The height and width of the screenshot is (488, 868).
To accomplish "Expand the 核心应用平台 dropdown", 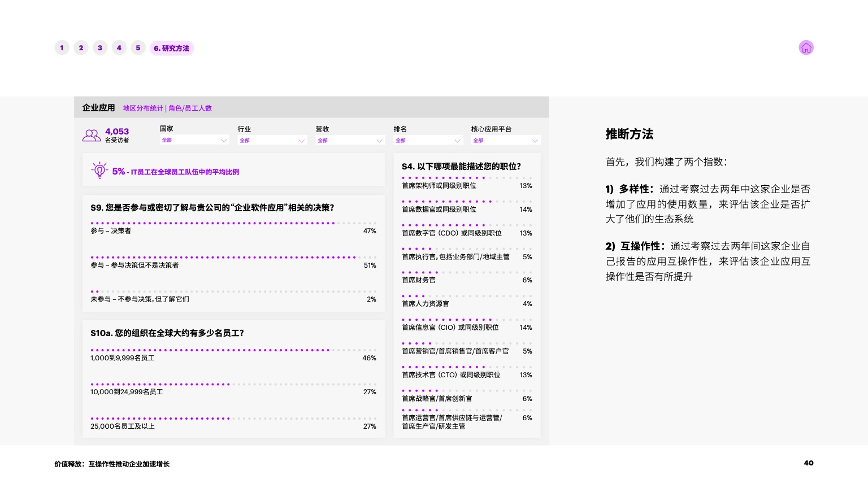I will pos(505,140).
